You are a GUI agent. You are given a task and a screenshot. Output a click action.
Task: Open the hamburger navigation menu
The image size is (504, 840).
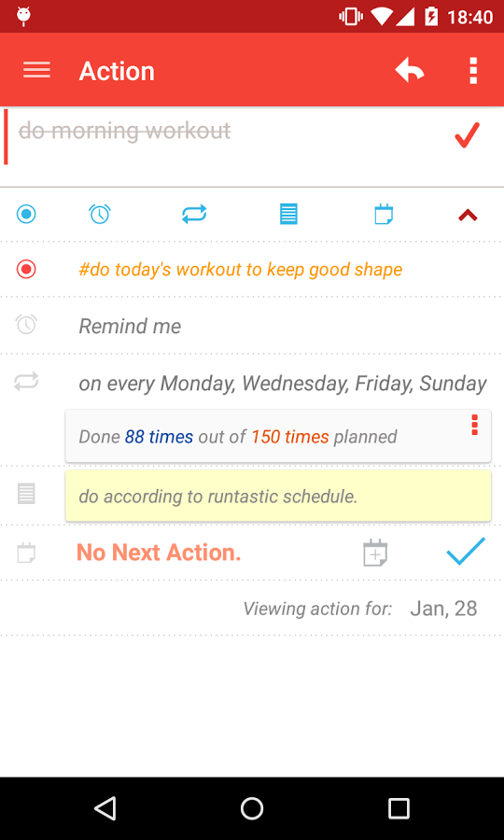(36, 70)
